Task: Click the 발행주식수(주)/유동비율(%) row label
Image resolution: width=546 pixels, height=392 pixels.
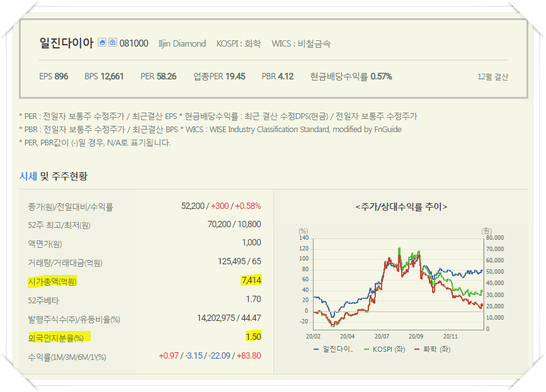Action: (74, 319)
